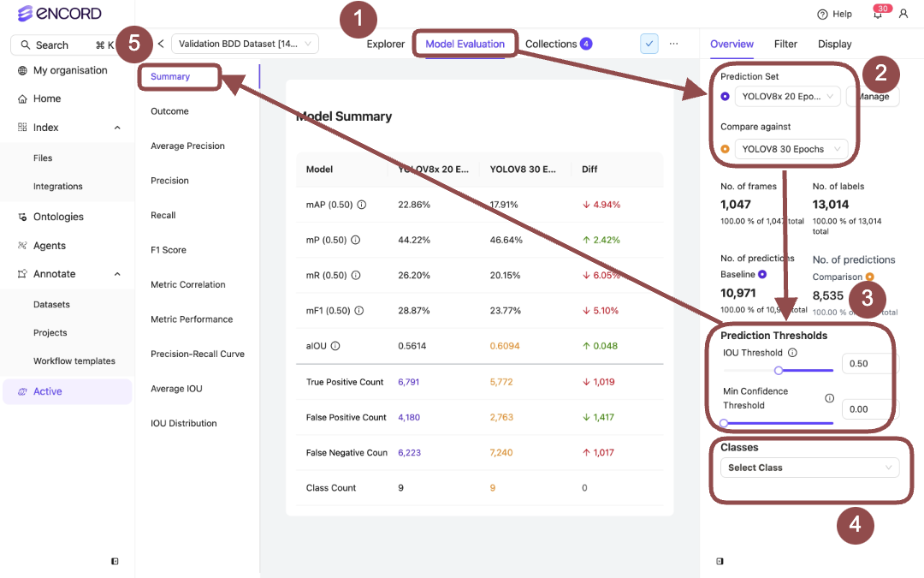Open the Select Class dropdown
Screen dimensions: 924x578
point(809,468)
